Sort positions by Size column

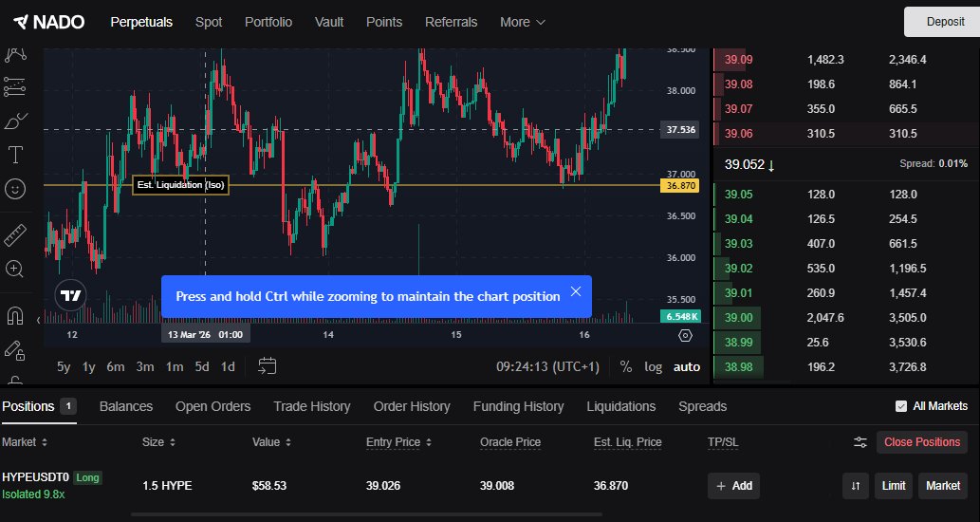click(158, 442)
